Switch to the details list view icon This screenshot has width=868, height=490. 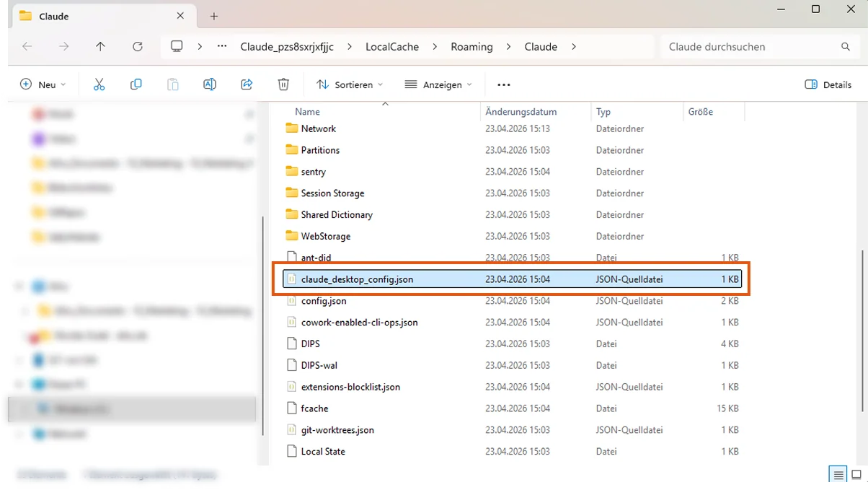pos(838,475)
